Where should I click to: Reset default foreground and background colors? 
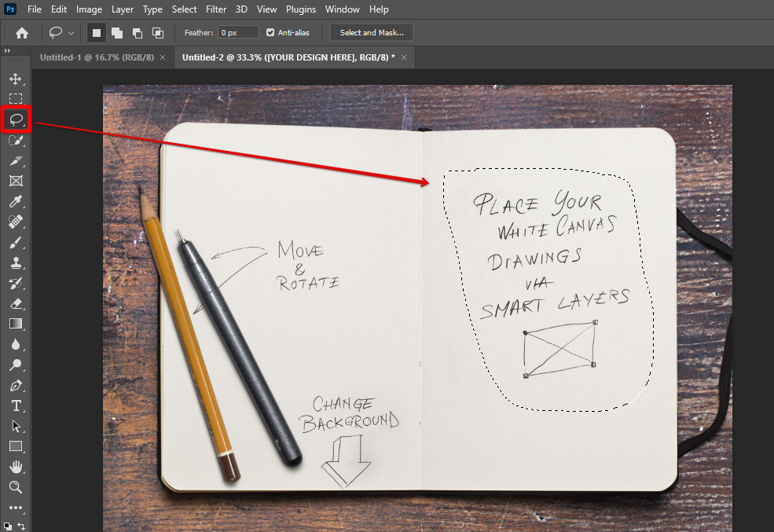pyautogui.click(x=8, y=526)
